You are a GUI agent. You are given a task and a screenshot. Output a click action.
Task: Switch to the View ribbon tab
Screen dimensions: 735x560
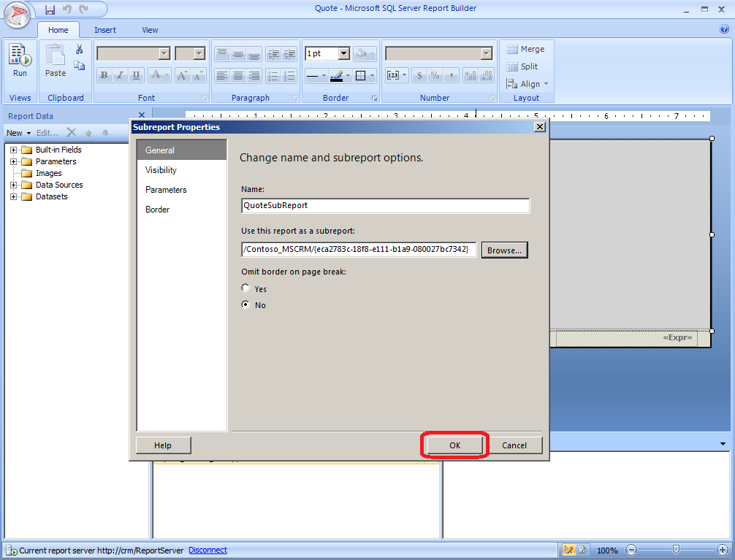(150, 30)
